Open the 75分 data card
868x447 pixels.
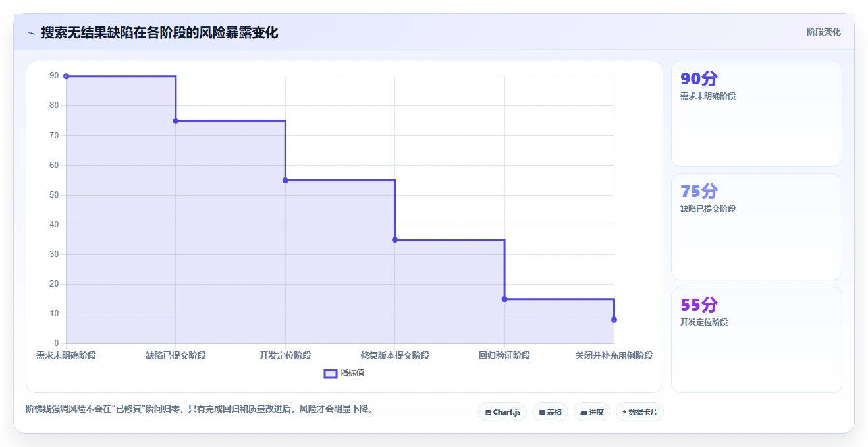756,227
